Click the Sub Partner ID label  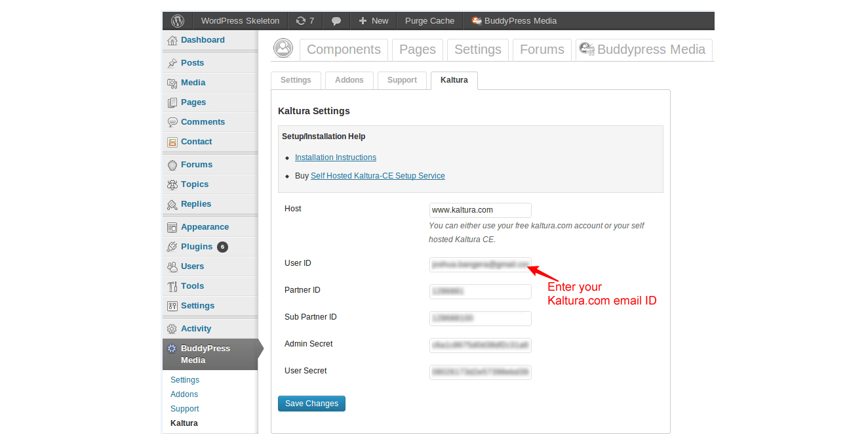pyautogui.click(x=311, y=317)
